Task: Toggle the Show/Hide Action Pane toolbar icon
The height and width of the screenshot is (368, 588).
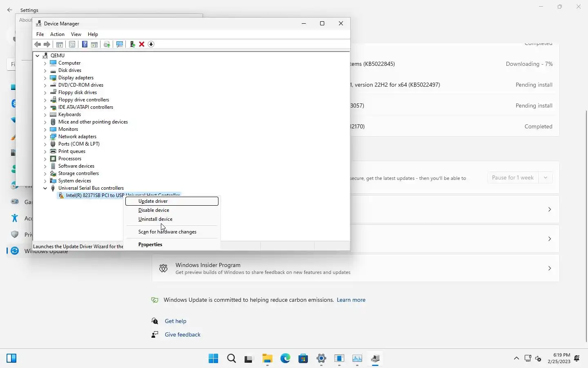Action: pos(94,44)
